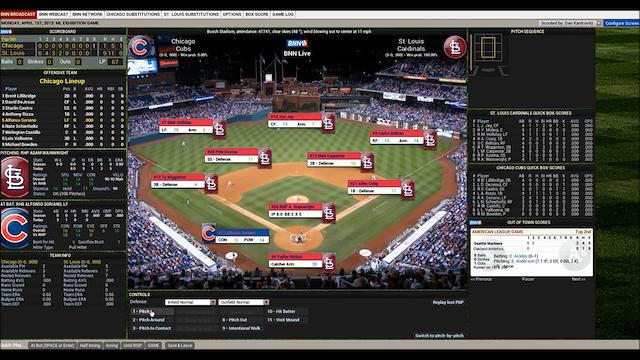Click the GAME quick play button
Viewport: 640px width, 360px height.
(x=153, y=345)
